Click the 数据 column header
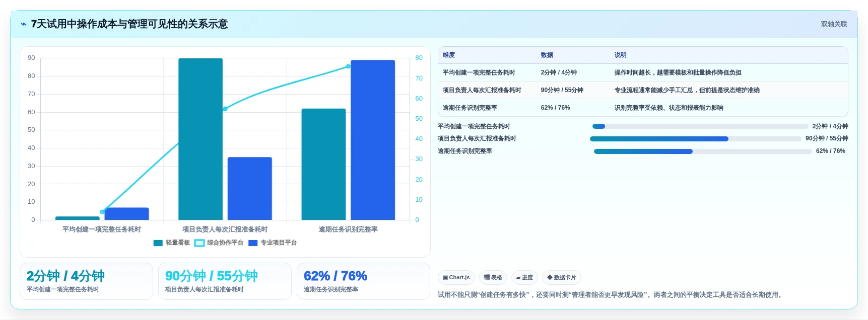This screenshot has height=320, width=868. (547, 55)
